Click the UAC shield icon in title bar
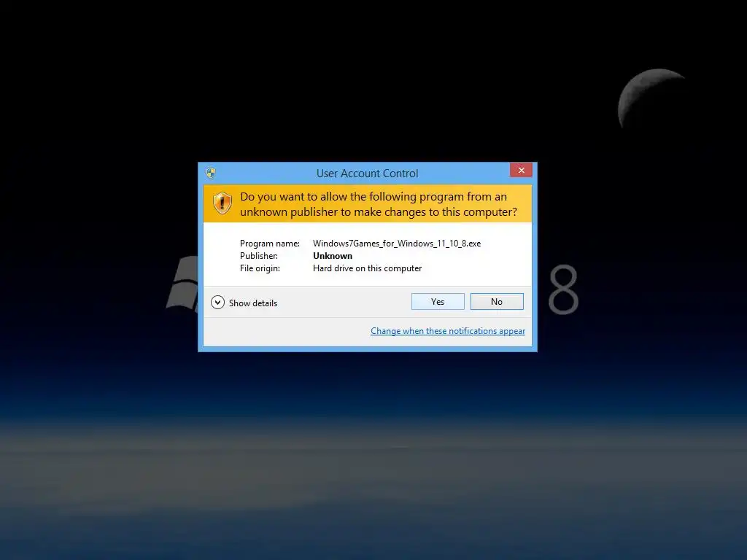Screen dimensions: 747x560 tap(211, 173)
